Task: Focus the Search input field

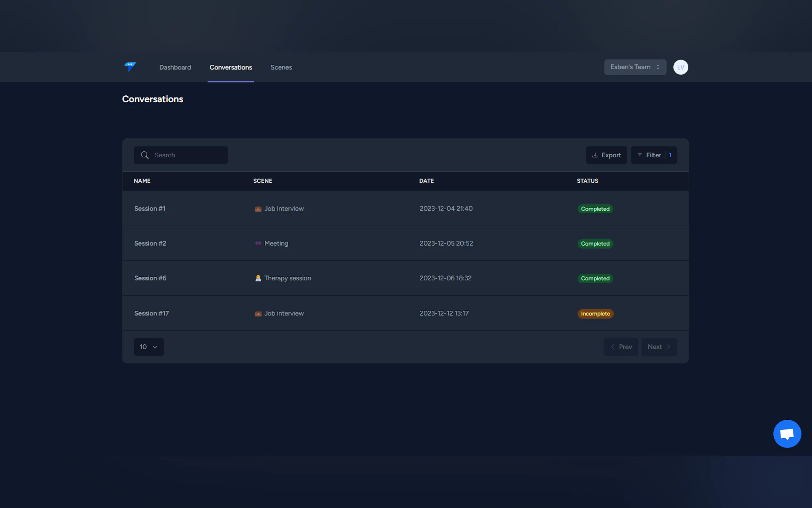Action: (x=181, y=155)
